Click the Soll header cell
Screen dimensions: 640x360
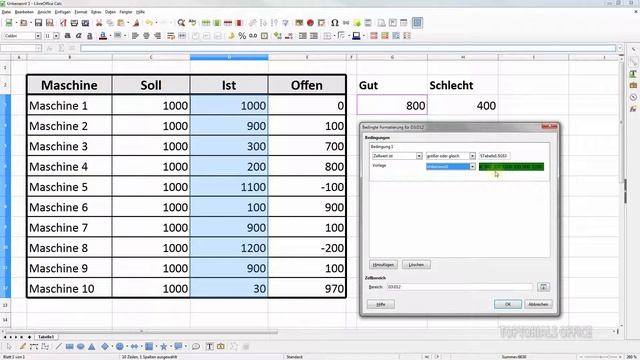[x=151, y=85]
